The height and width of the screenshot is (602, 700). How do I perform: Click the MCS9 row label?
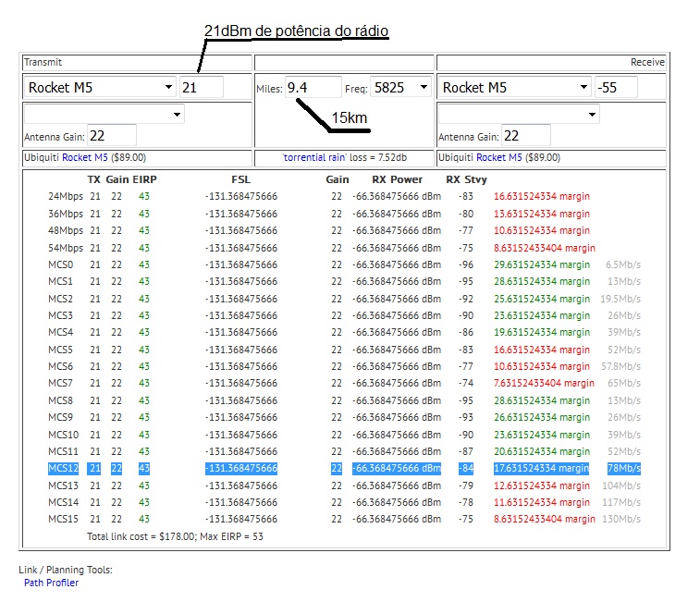point(61,417)
